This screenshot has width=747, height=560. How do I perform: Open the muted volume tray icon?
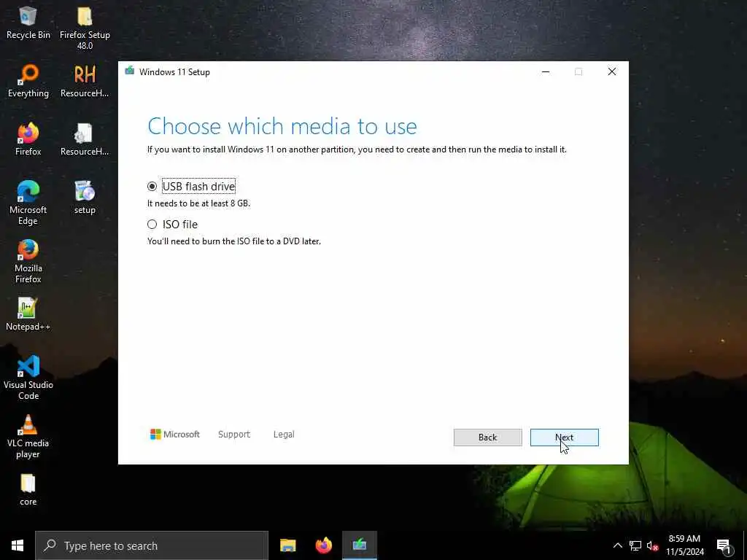click(652, 545)
